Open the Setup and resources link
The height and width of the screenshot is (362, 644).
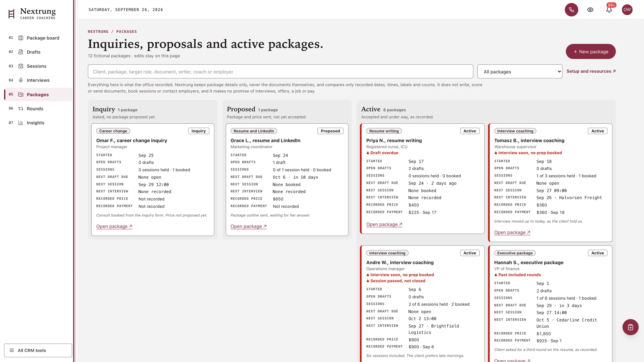tap(591, 71)
